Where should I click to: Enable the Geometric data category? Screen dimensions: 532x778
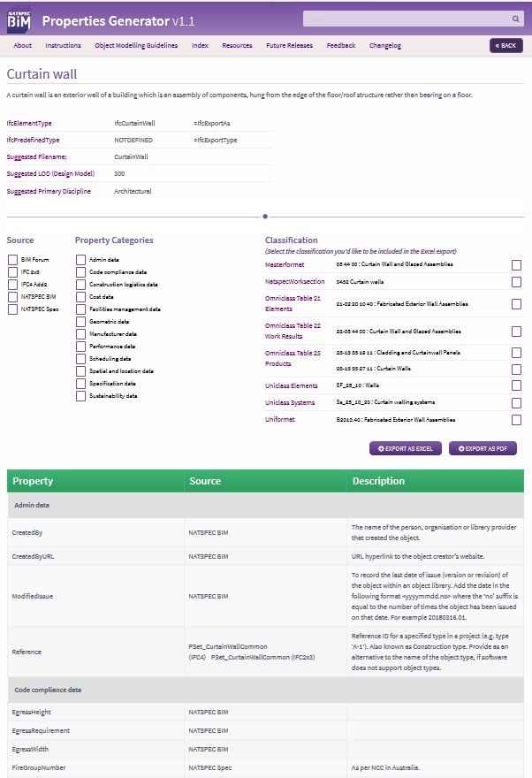coord(80,322)
